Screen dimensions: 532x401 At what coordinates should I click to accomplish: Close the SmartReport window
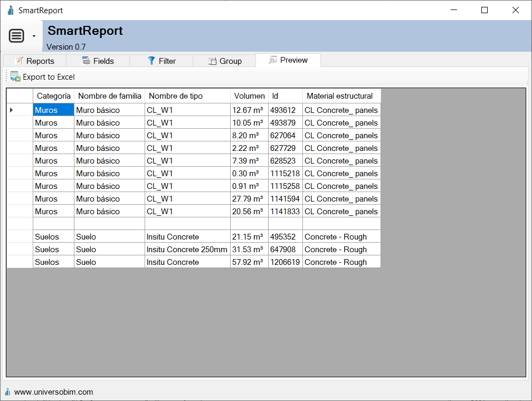515,10
